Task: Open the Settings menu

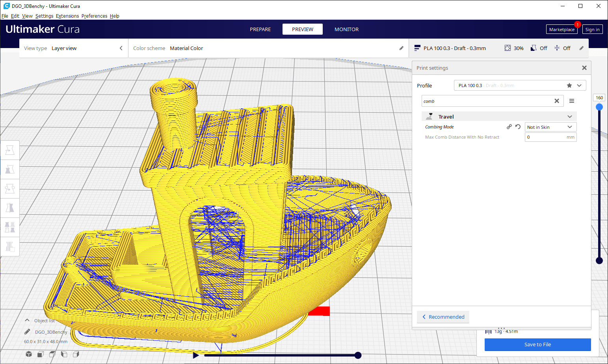Action: pos(44,16)
